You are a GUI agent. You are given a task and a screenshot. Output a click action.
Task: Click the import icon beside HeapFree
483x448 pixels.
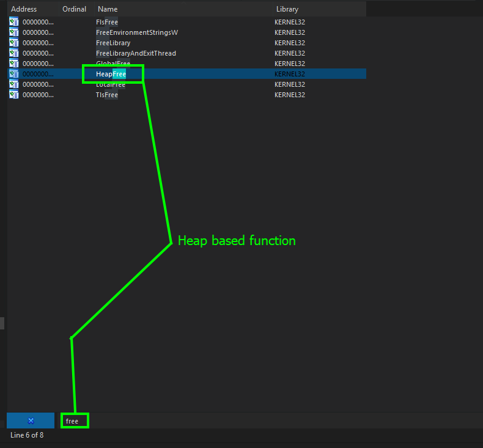(x=13, y=74)
